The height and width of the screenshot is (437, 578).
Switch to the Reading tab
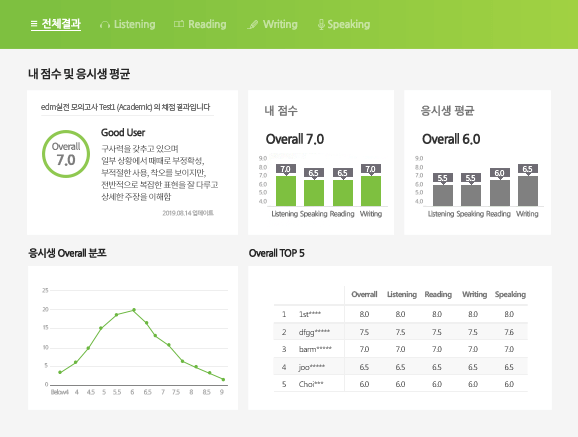coord(200,24)
